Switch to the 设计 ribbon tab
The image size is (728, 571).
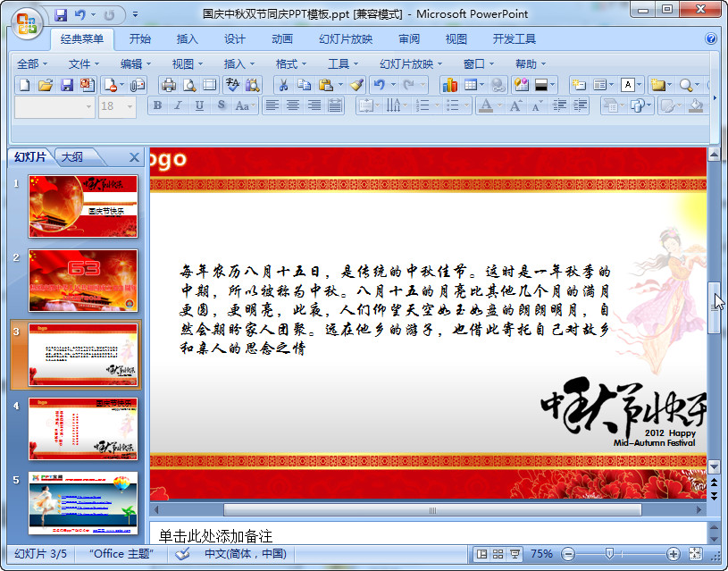pyautogui.click(x=234, y=39)
